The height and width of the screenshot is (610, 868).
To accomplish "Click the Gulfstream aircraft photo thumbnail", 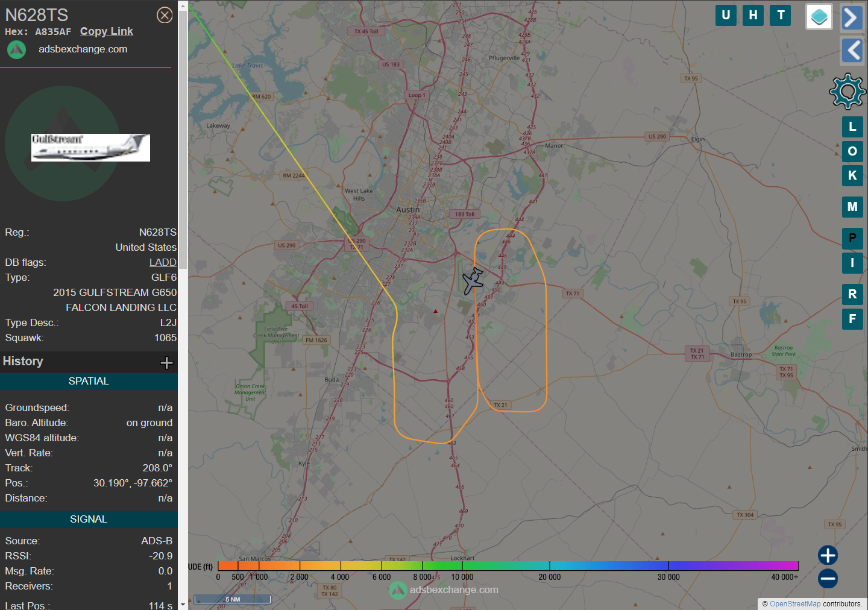I will 90,148.
